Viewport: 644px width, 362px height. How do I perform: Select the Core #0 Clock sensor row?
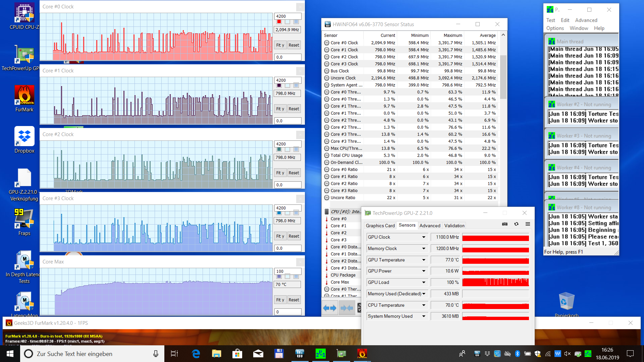[344, 43]
